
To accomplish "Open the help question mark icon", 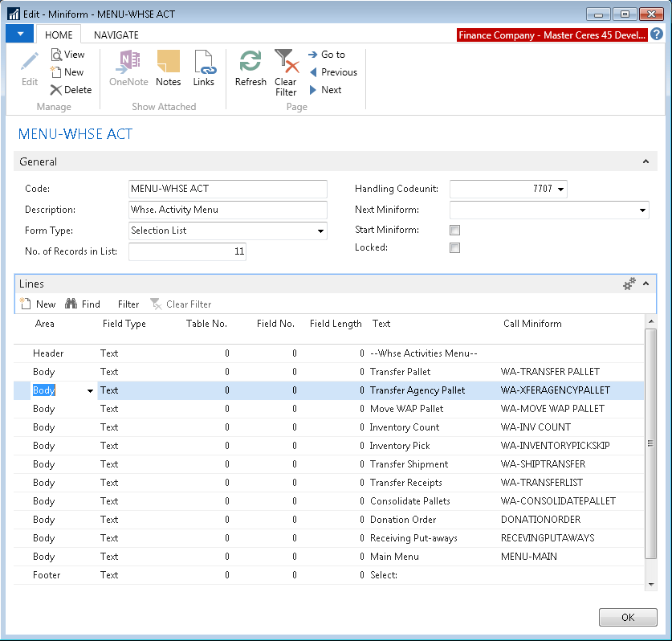I will coord(657,35).
